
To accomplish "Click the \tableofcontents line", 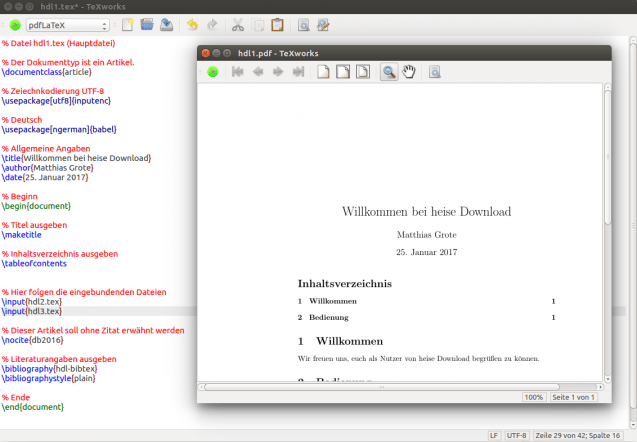I will click(x=34, y=264).
